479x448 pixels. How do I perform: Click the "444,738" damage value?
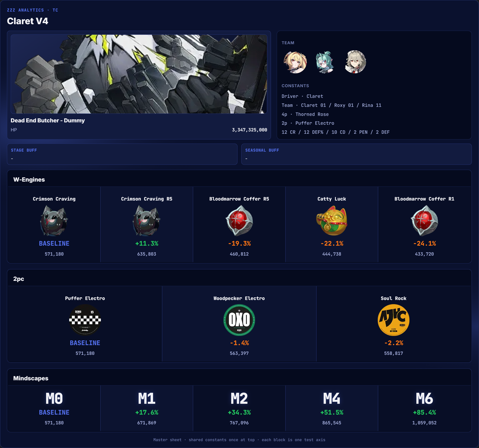[x=332, y=254]
